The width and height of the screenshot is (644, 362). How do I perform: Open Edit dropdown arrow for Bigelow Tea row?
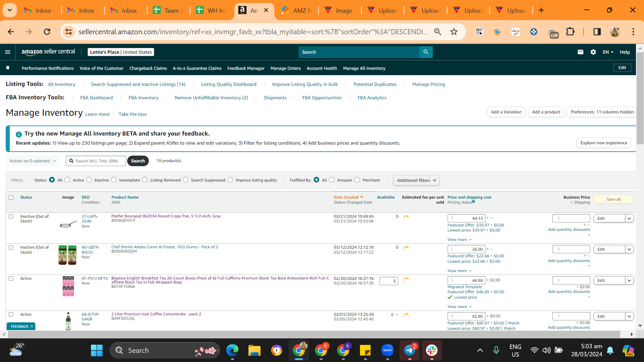[629, 280]
